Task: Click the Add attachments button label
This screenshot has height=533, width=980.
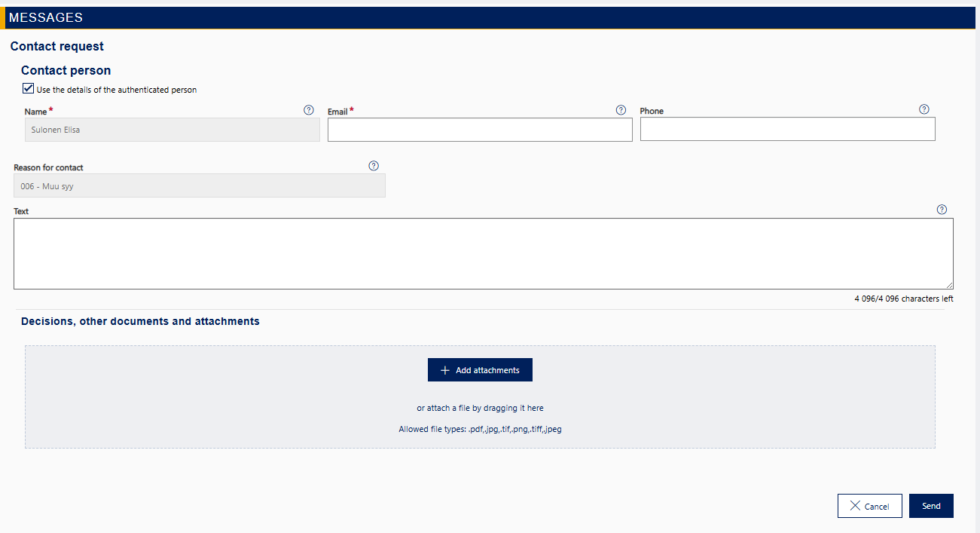Action: pos(487,370)
